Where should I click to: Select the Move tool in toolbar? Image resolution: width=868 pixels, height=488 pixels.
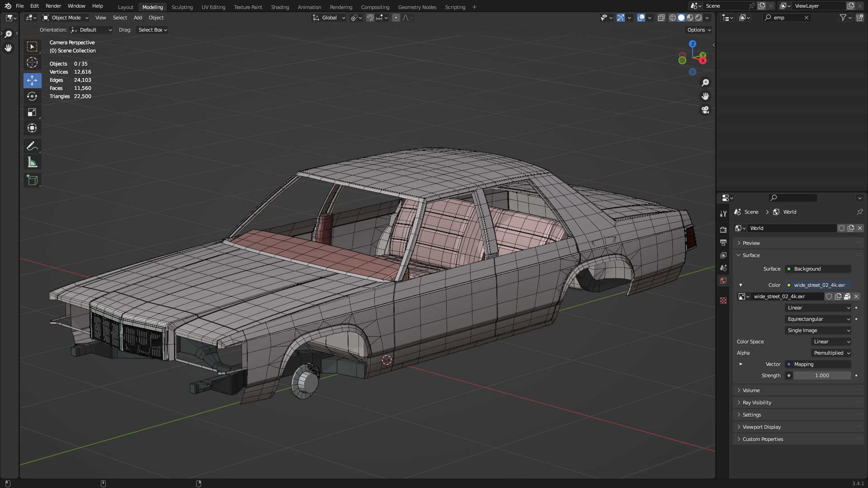tap(32, 80)
